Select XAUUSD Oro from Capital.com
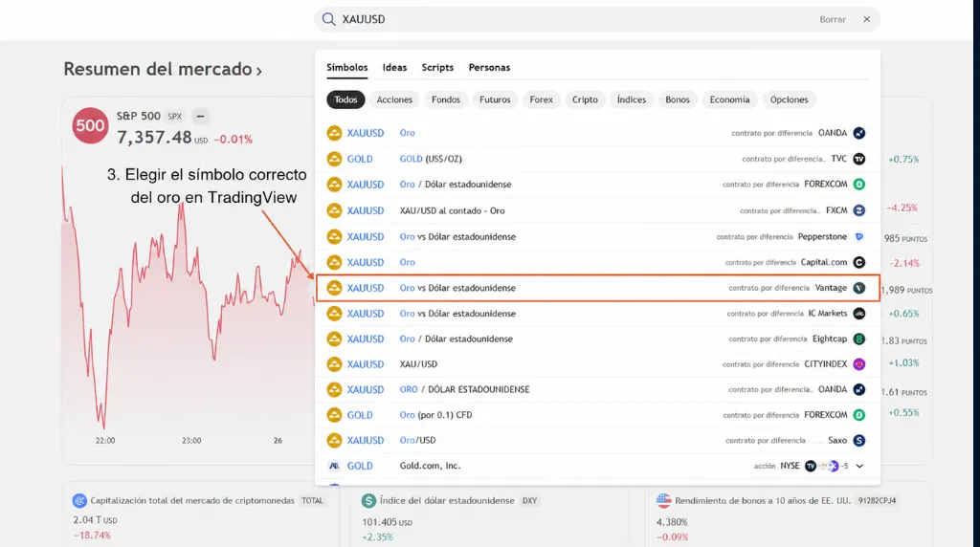The width and height of the screenshot is (980, 547). tap(597, 262)
